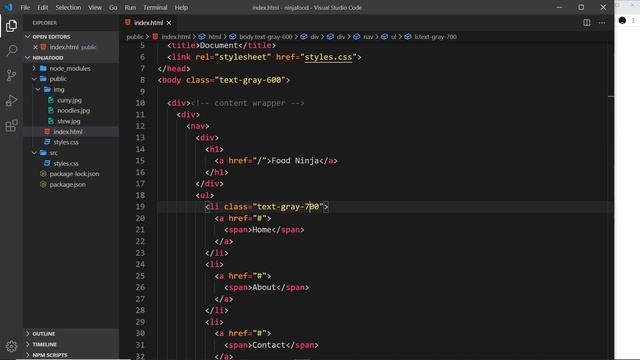Open the Run and Debug view
Viewport: 640px width, 360px height.
(x=11, y=100)
